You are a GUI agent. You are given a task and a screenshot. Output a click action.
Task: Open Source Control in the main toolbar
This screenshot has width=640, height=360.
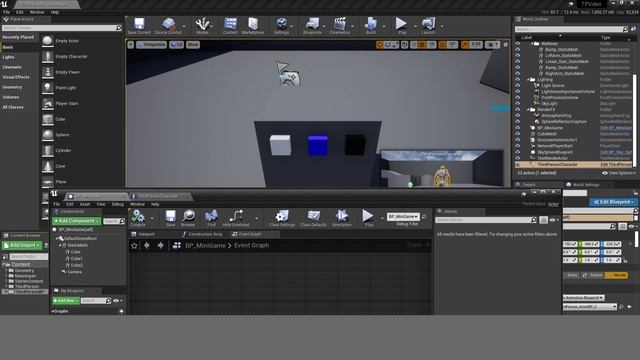168,26
